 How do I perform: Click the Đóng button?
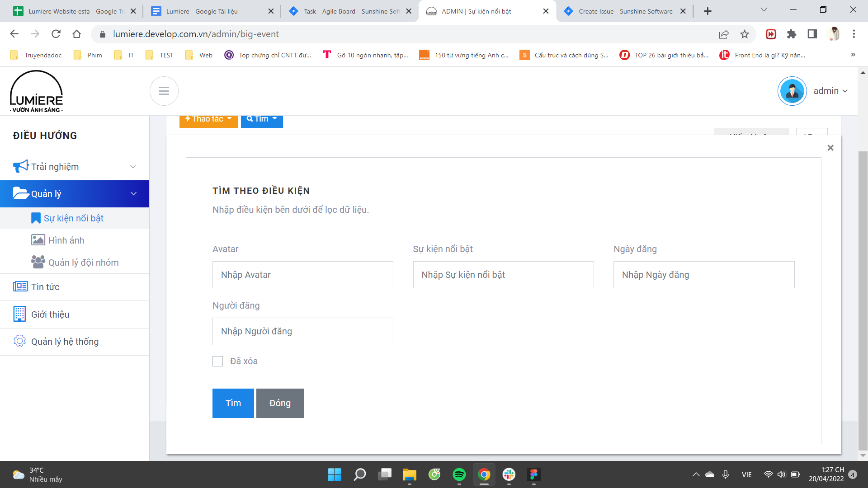pos(280,403)
